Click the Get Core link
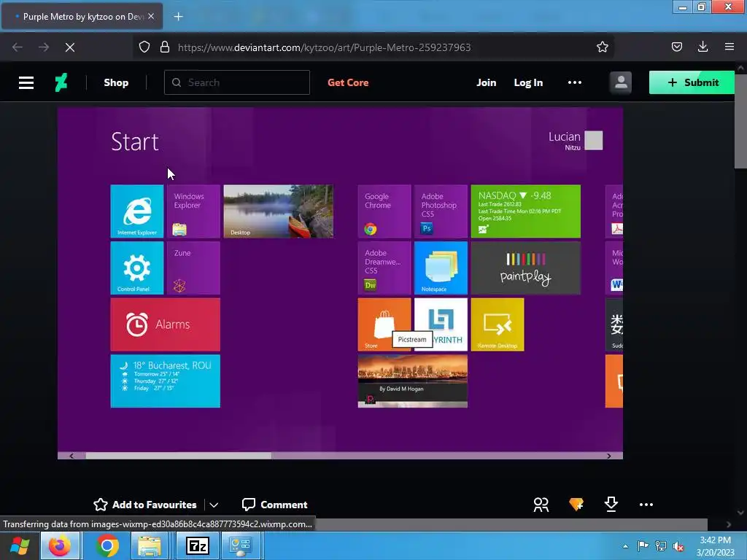The image size is (747, 560). (348, 82)
